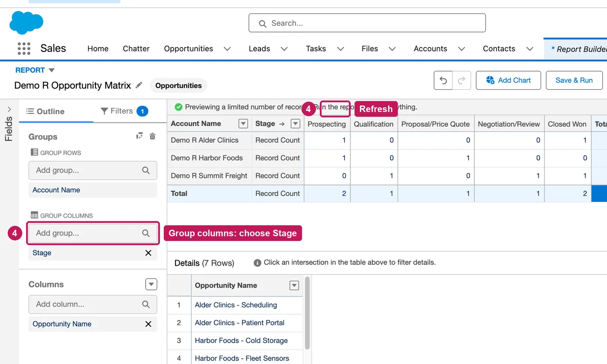Open Stage column header menu
607x364 pixels.
click(x=295, y=123)
